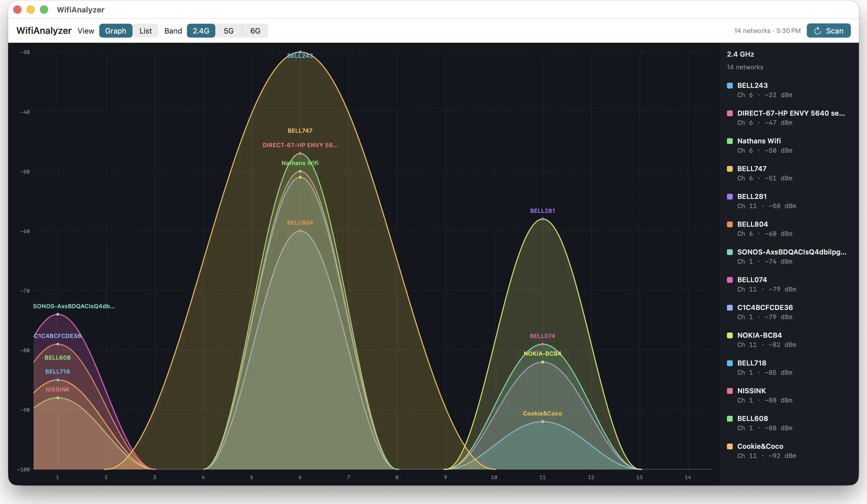
Task: Switch to Graph view
Action: click(115, 31)
